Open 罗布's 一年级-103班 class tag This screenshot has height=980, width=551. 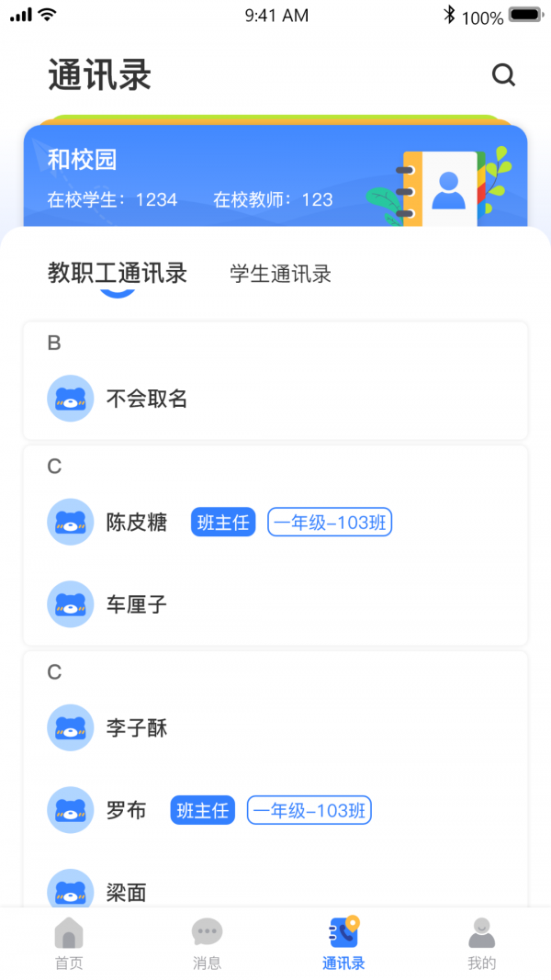(x=309, y=810)
